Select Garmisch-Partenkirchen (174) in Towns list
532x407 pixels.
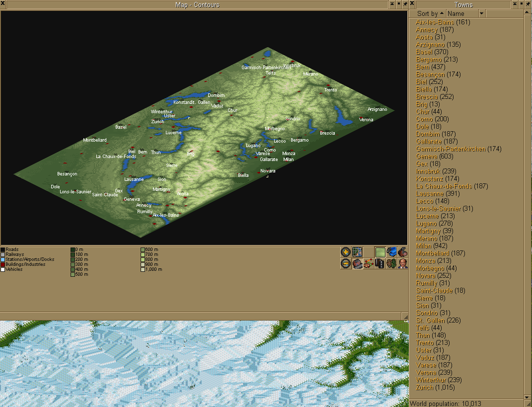[458, 149]
